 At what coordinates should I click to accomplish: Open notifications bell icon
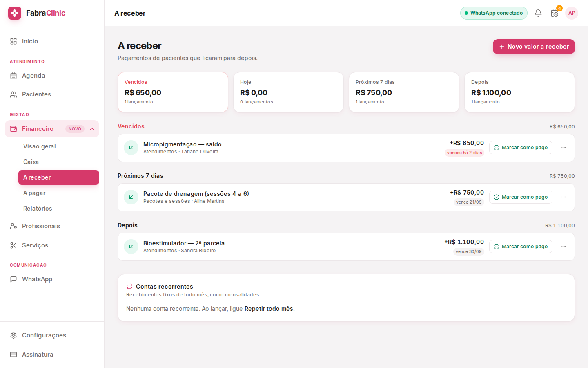pyautogui.click(x=538, y=13)
